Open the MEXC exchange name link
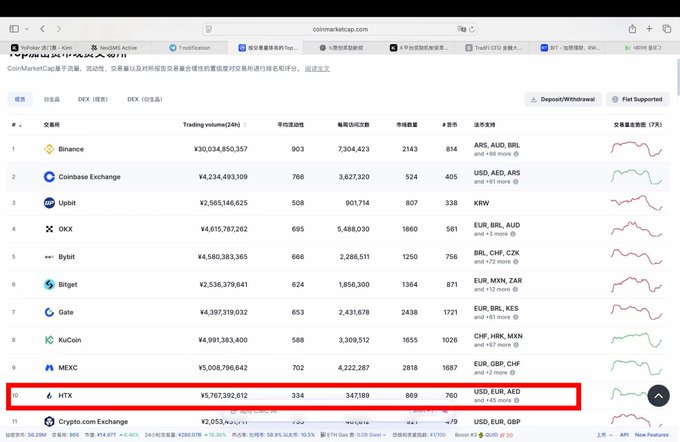The image size is (680, 442). click(68, 368)
